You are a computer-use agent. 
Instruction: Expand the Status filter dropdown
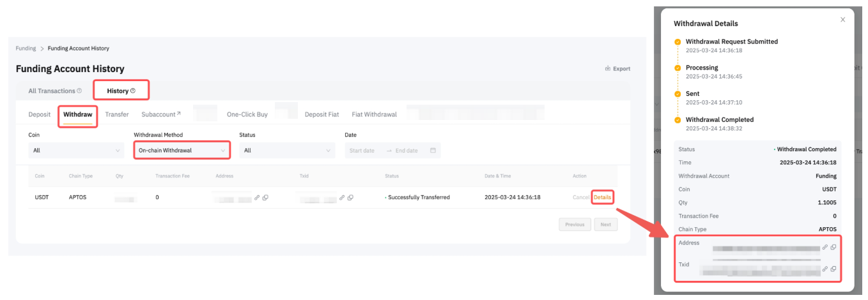click(287, 151)
